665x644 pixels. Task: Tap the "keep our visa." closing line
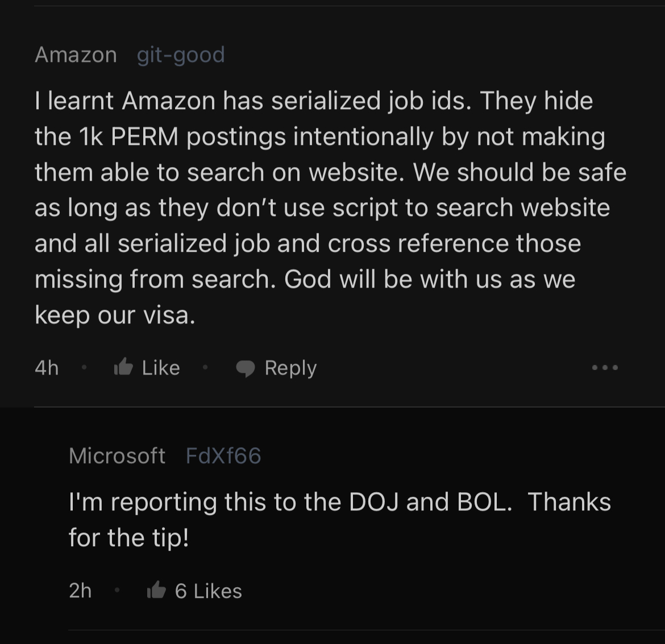[115, 315]
